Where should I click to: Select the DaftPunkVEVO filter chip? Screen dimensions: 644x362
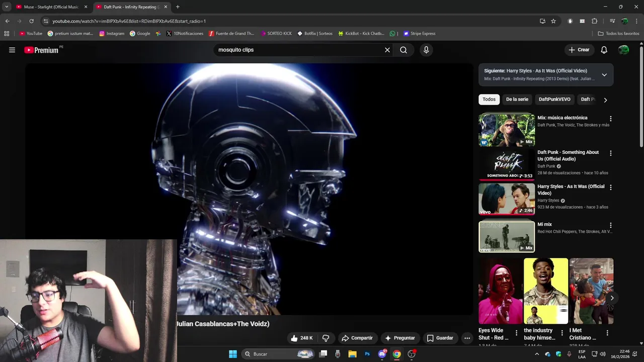554,100
